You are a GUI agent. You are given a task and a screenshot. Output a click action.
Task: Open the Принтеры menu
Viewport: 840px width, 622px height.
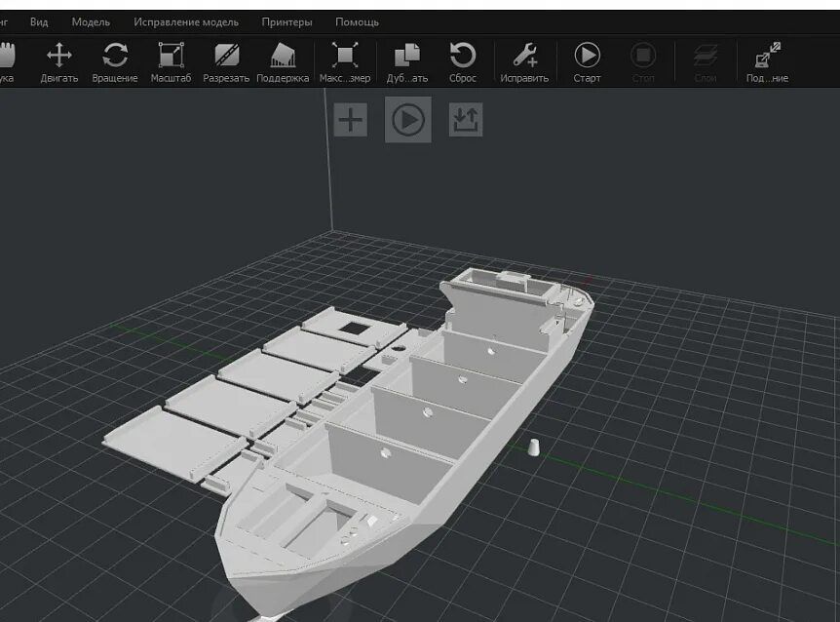(286, 22)
